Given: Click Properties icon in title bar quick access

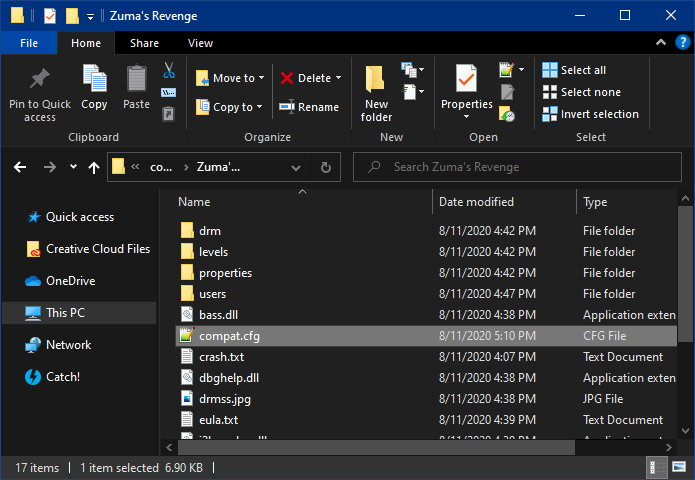Looking at the screenshot, I should [50, 16].
